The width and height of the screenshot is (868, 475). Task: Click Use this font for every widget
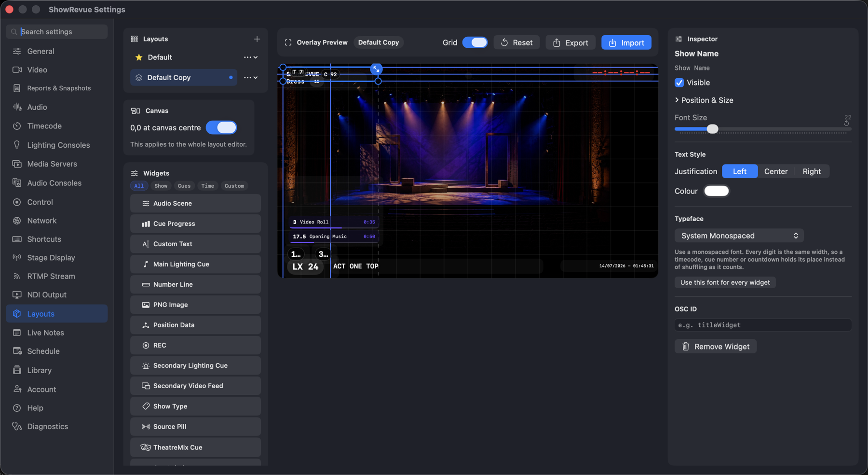tap(725, 282)
